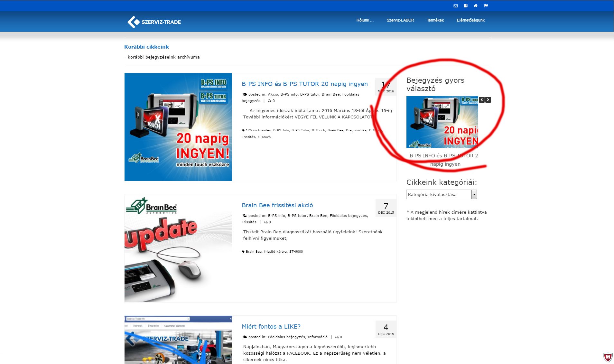Open the Elérhetőségünk menu item

click(x=470, y=20)
